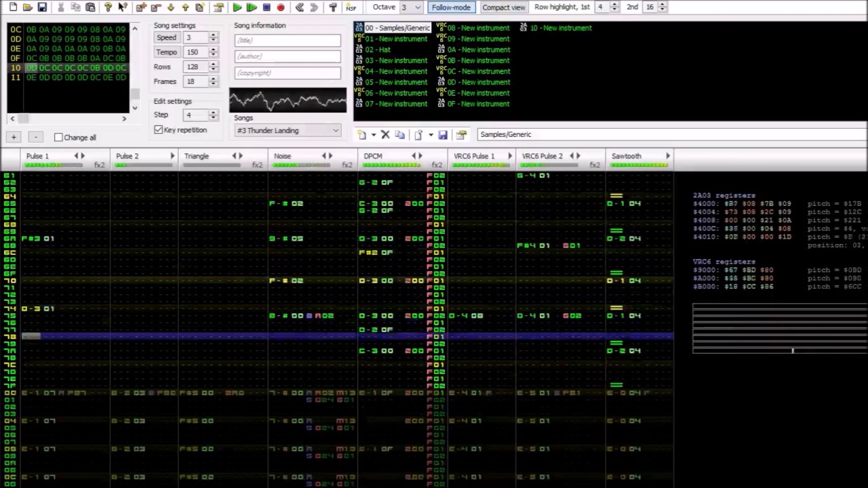868x488 pixels.
Task: Click the Play and loop pattern icon
Action: click(x=252, y=7)
